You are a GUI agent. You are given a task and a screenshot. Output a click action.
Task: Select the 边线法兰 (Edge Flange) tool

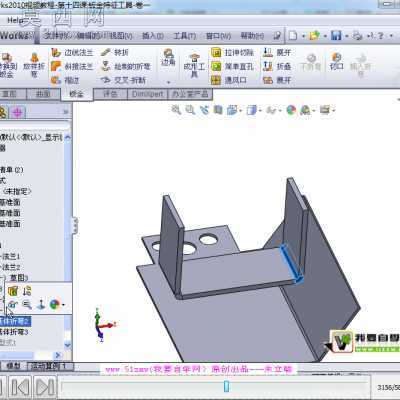pos(72,53)
